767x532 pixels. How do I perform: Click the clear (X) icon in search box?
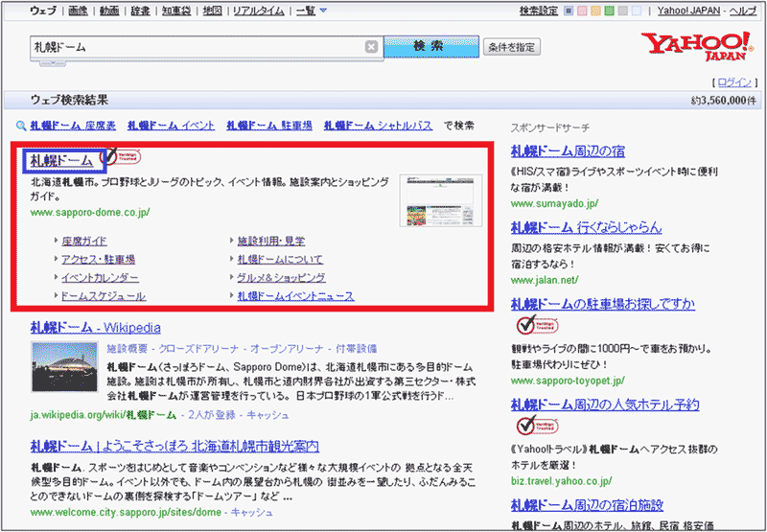pos(371,47)
